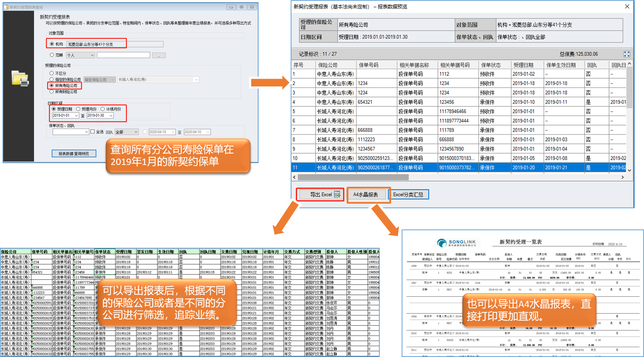Close the report data preview dialog
This screenshot has height=357, width=644.
click(x=627, y=7)
